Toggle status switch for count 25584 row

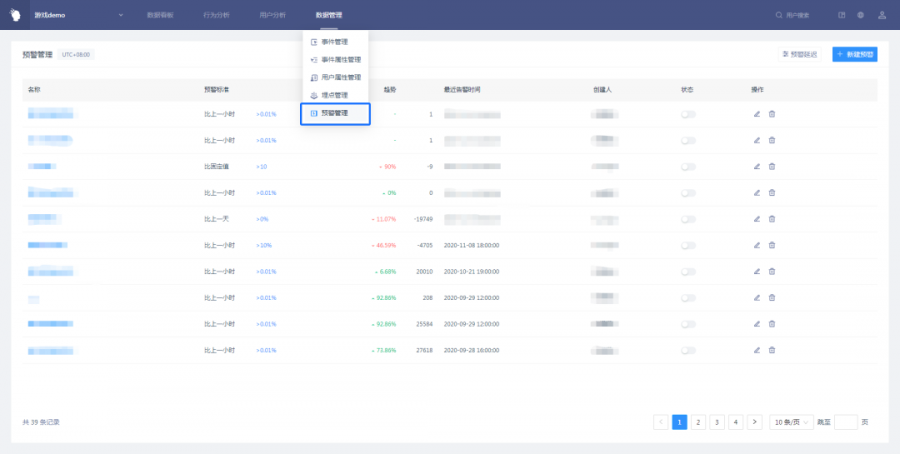click(688, 324)
